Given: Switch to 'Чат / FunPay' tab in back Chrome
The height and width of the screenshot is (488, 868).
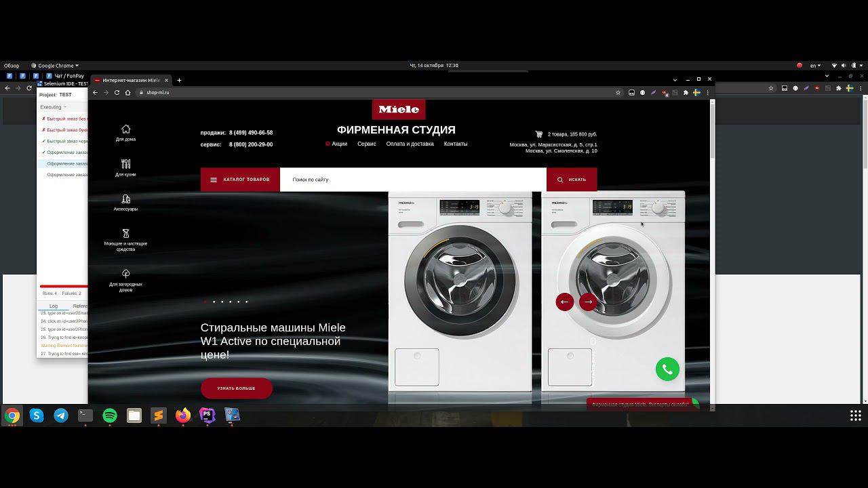Looking at the screenshot, I should (65, 76).
